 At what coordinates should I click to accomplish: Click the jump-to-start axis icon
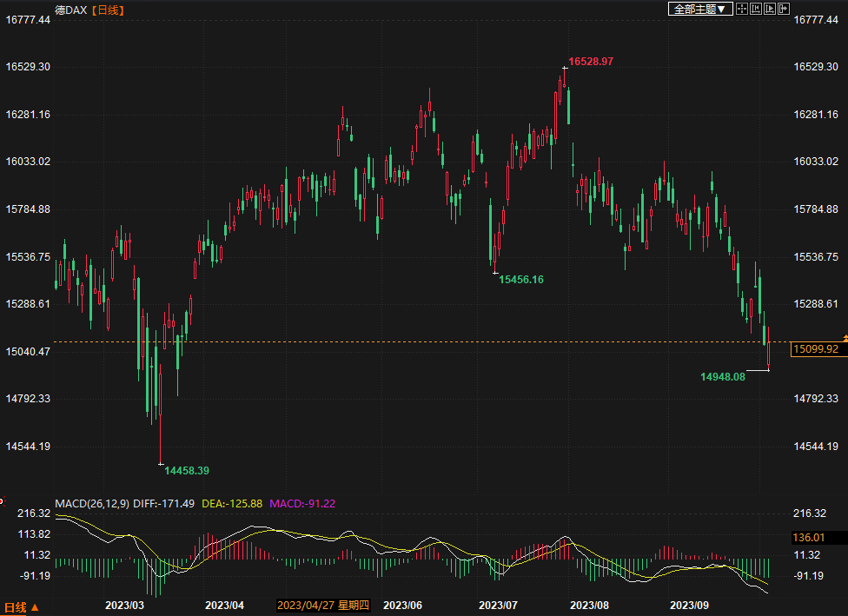pos(755,9)
